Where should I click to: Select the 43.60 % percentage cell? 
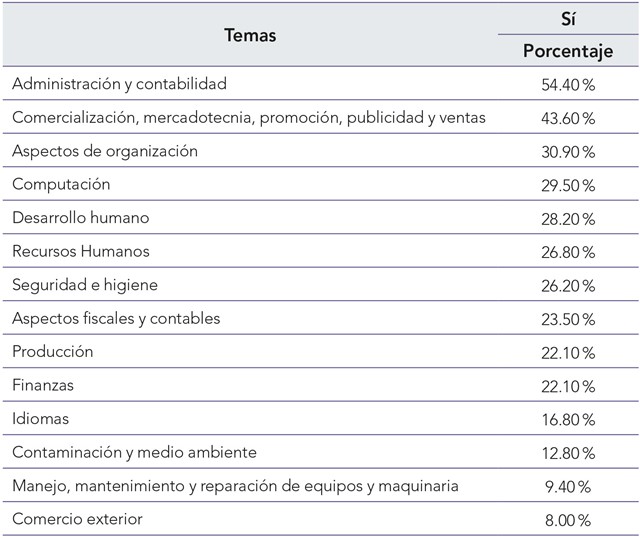pos(567,118)
